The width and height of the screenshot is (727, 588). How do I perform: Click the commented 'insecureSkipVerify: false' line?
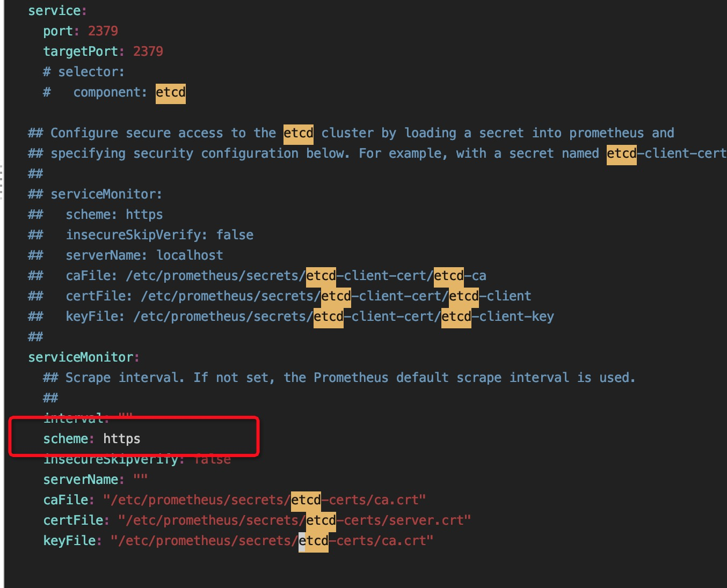tap(141, 235)
